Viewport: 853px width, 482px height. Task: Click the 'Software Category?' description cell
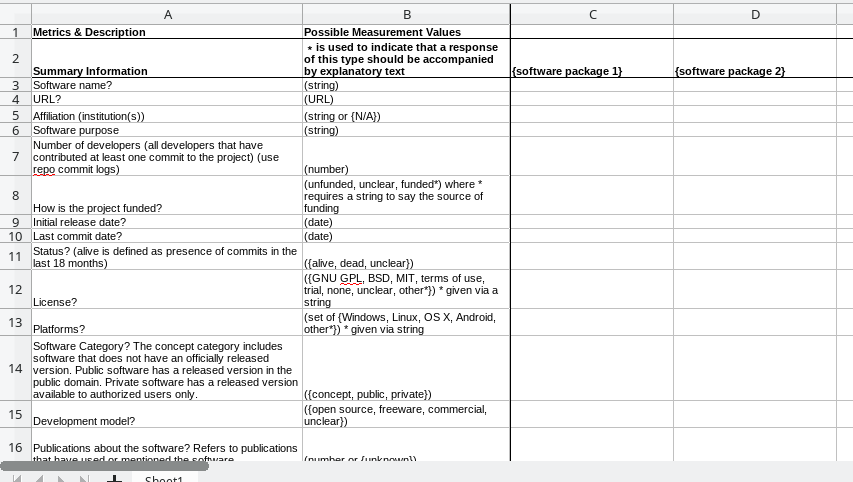pyautogui.click(x=167, y=368)
